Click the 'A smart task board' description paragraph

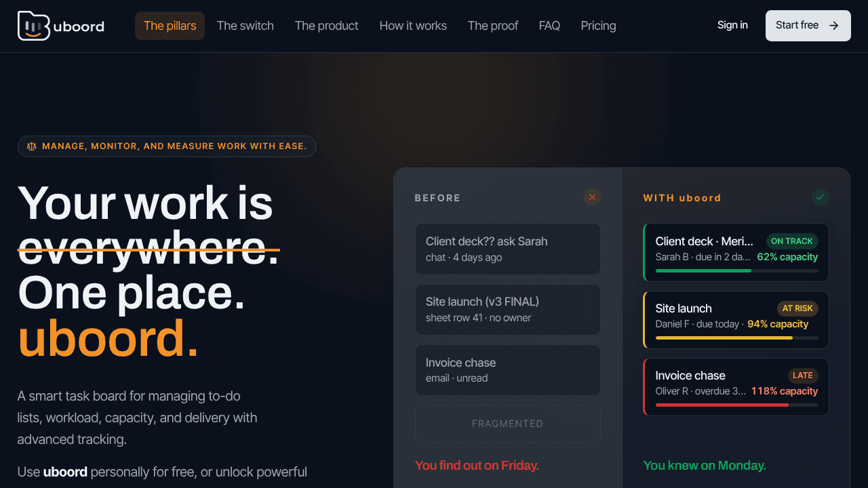coord(137,418)
